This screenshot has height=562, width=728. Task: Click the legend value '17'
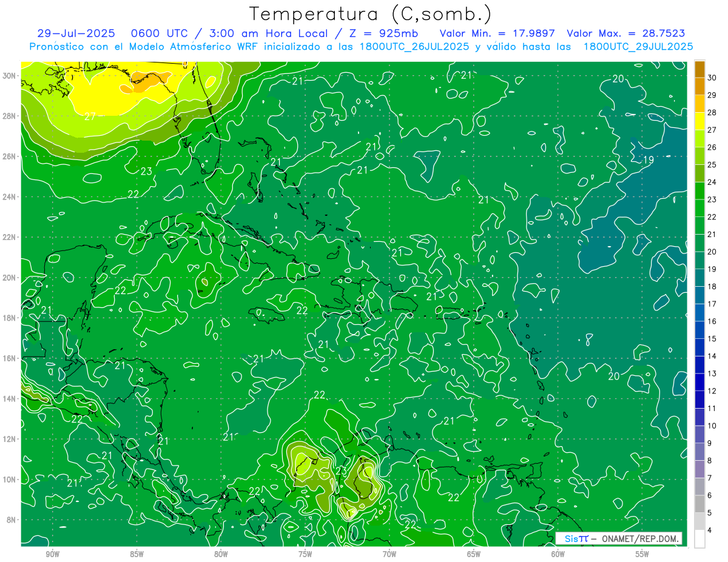pyautogui.click(x=712, y=304)
